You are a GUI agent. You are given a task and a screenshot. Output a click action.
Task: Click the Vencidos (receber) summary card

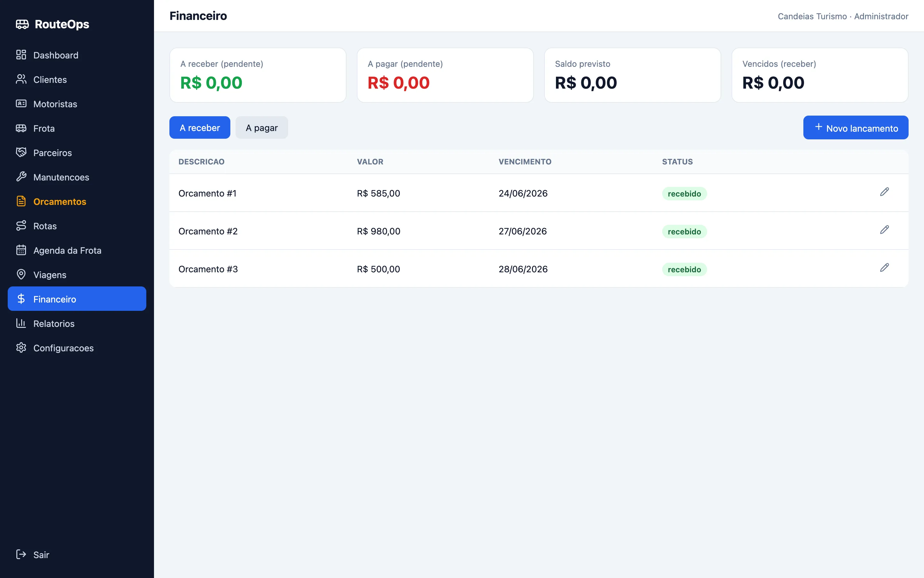(x=820, y=75)
